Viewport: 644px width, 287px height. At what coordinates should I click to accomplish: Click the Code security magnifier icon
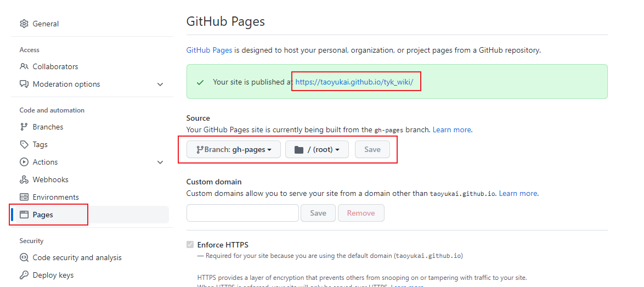24,258
